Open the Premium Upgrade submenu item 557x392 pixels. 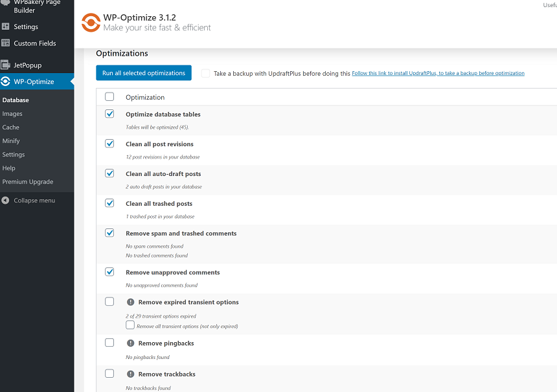[x=28, y=182]
